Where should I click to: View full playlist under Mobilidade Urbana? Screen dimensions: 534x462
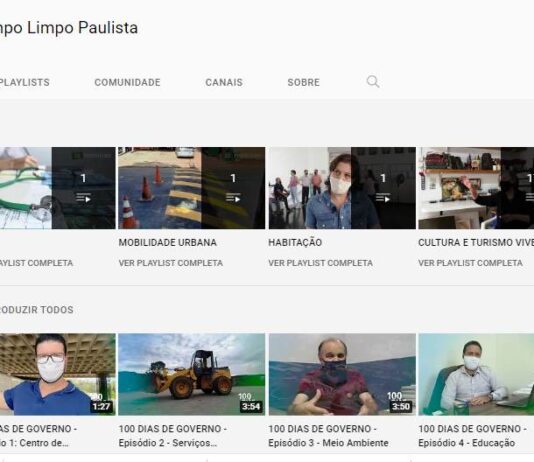[x=171, y=263]
